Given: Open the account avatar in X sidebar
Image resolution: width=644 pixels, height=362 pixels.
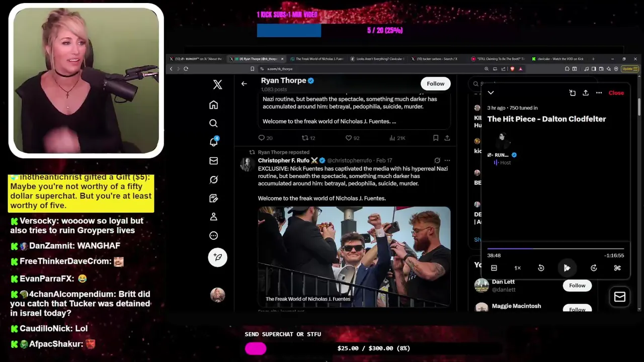Looking at the screenshot, I should (218, 295).
